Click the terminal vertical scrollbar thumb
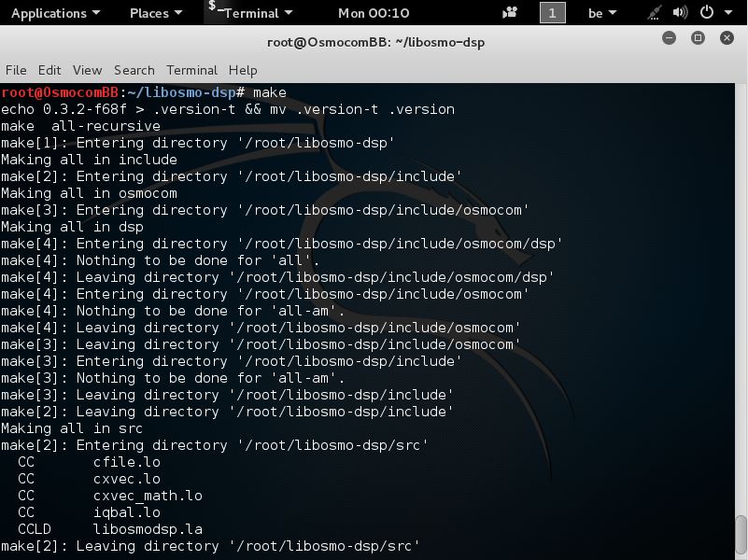This screenshot has height=560, width=748. point(741,537)
